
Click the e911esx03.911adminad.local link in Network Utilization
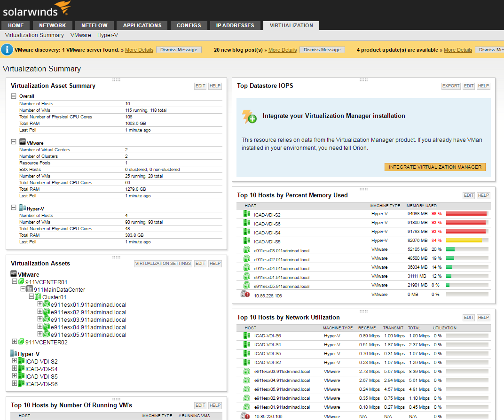coord(282,372)
